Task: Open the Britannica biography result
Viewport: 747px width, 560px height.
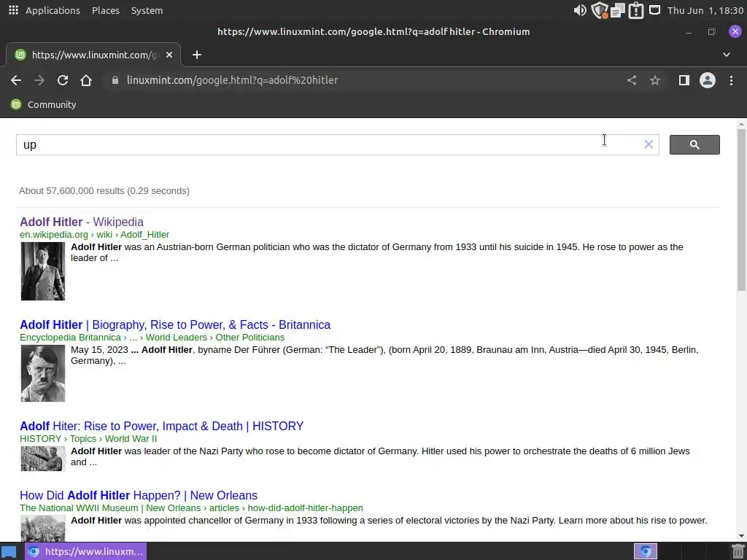Action: click(x=175, y=324)
